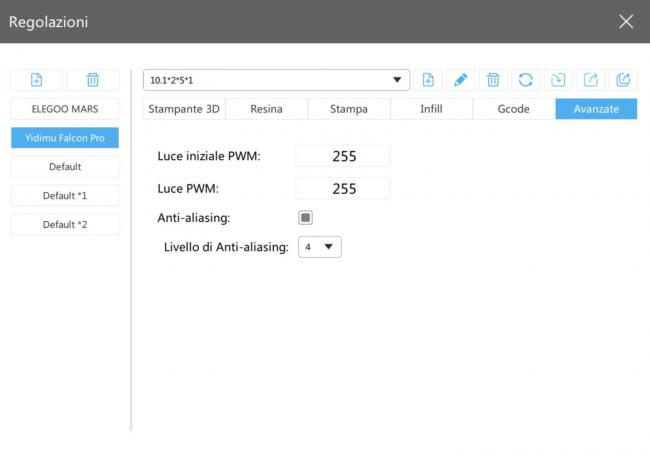Close the Regolazioni dialog
The image size is (650, 455).
pos(626,21)
